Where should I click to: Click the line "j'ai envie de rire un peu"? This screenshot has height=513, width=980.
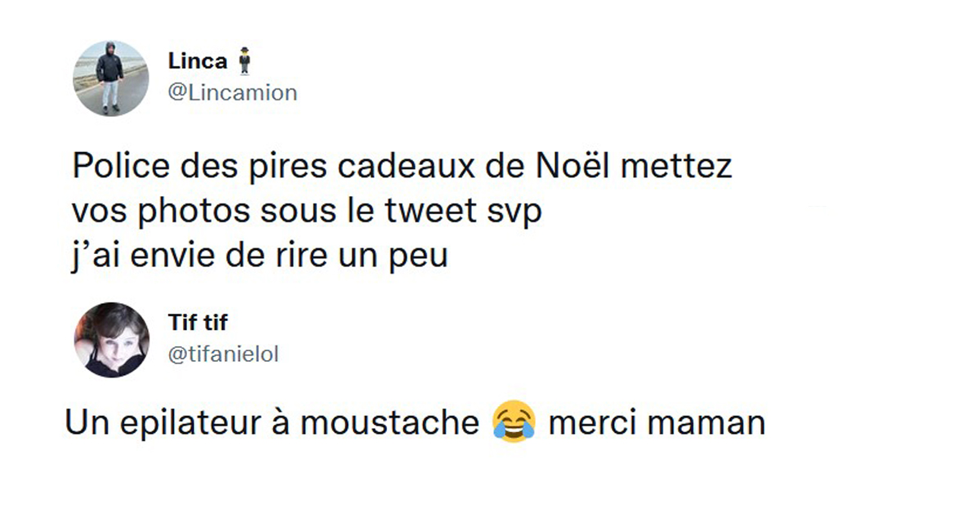260,256
